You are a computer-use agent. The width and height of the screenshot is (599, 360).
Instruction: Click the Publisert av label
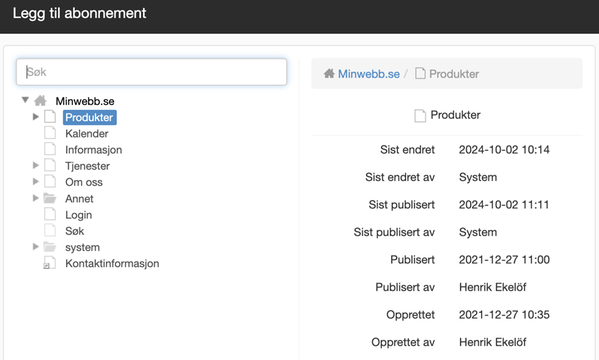point(405,287)
